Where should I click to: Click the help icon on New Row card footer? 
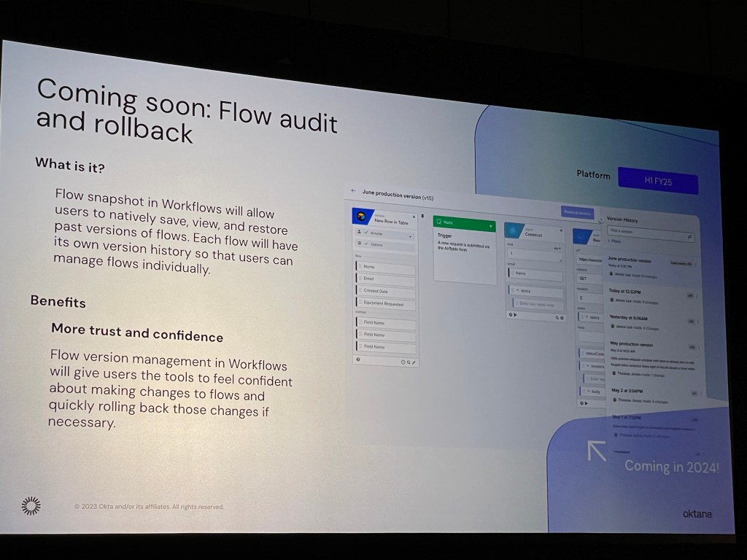[x=358, y=359]
